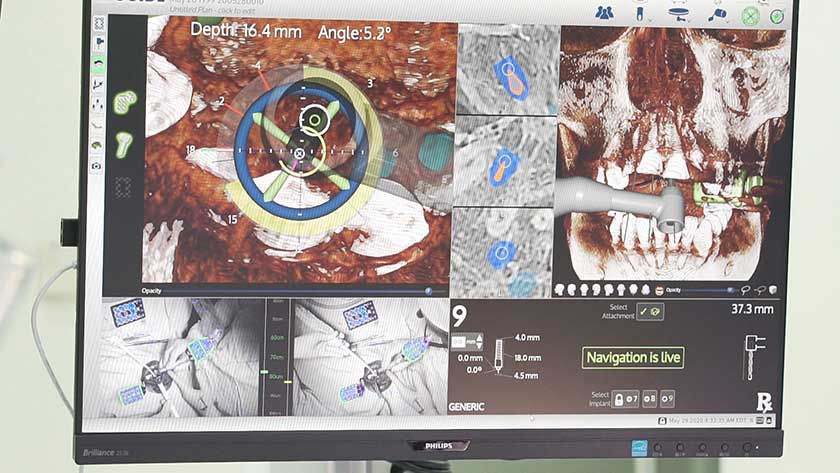Screen dimensions: 840x473
Task: Click the Rx prescription icon
Action: click(764, 402)
